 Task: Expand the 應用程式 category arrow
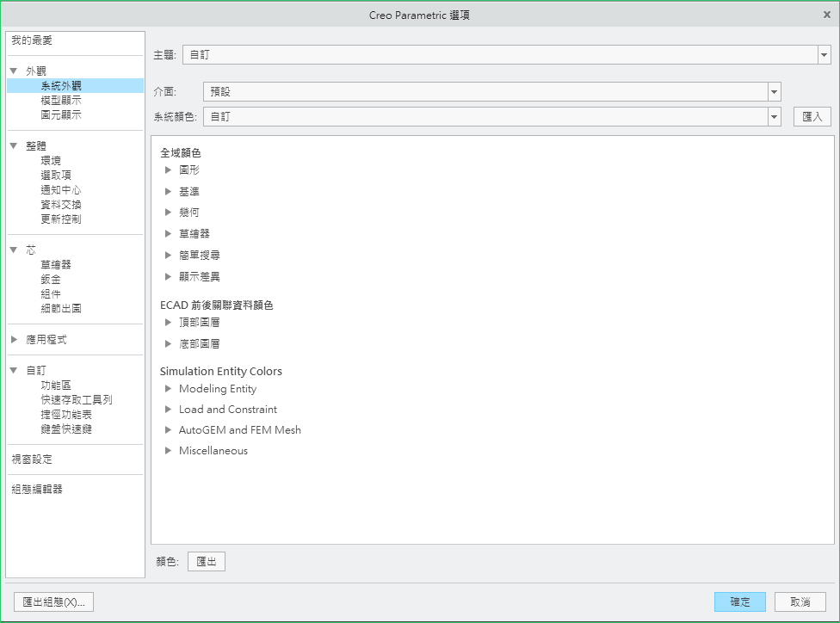[x=14, y=340]
